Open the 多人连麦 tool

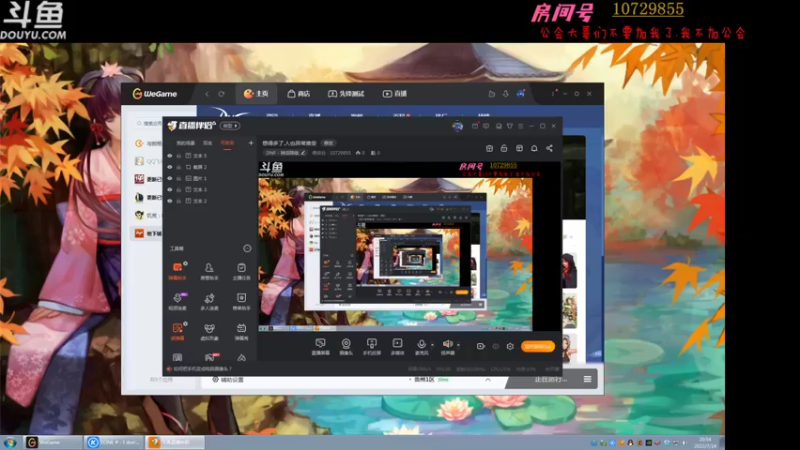tap(209, 301)
